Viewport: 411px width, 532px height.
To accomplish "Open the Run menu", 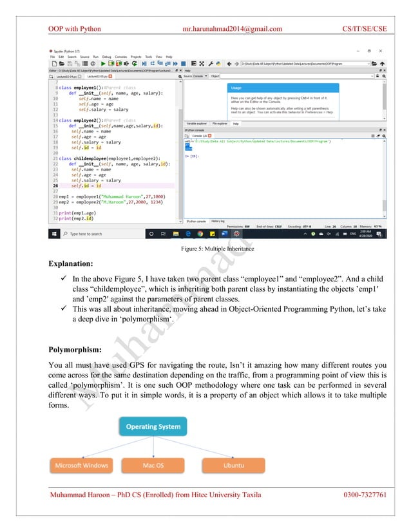I will click(x=96, y=57).
